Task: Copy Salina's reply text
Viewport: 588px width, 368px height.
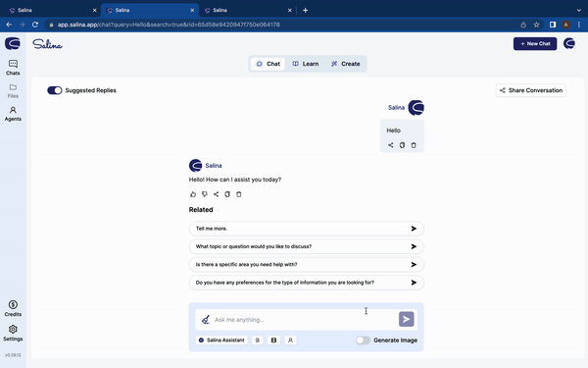Action: tap(227, 194)
